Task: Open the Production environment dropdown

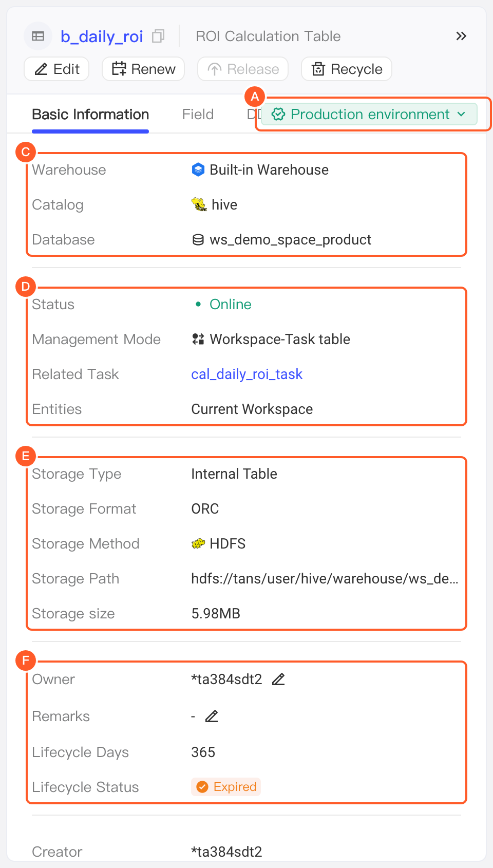Action: click(x=369, y=114)
